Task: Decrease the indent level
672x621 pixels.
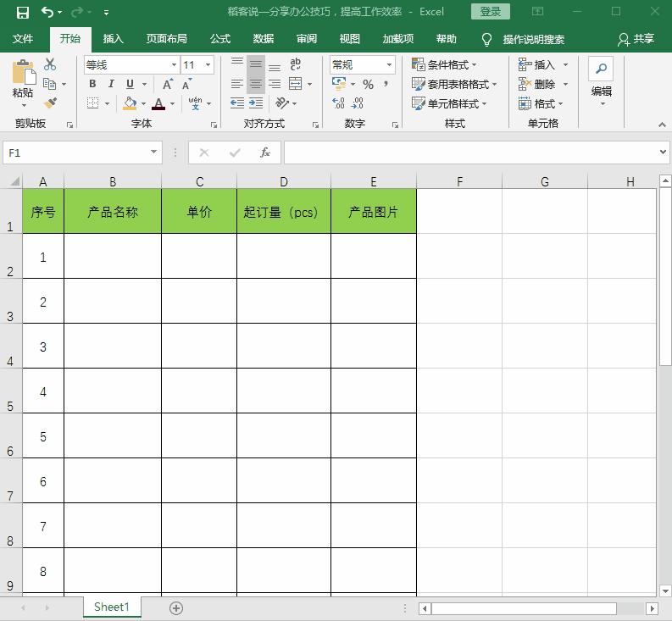Action: pos(237,103)
